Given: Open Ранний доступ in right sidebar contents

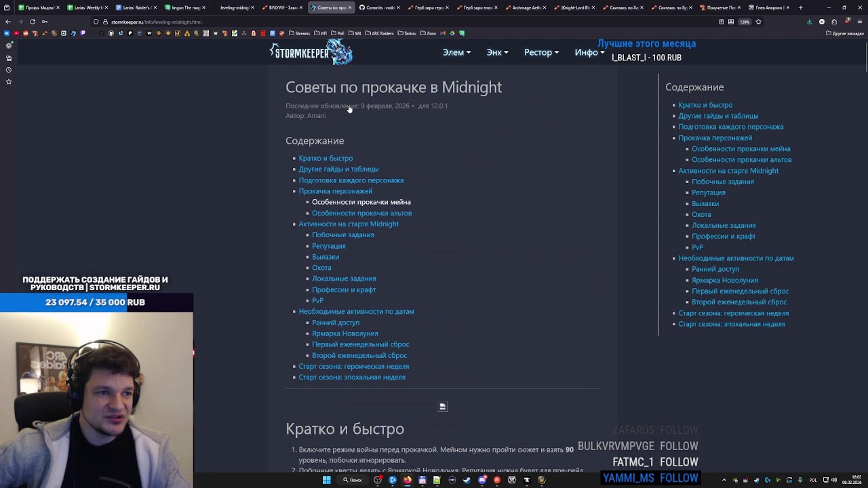Looking at the screenshot, I should click(715, 269).
